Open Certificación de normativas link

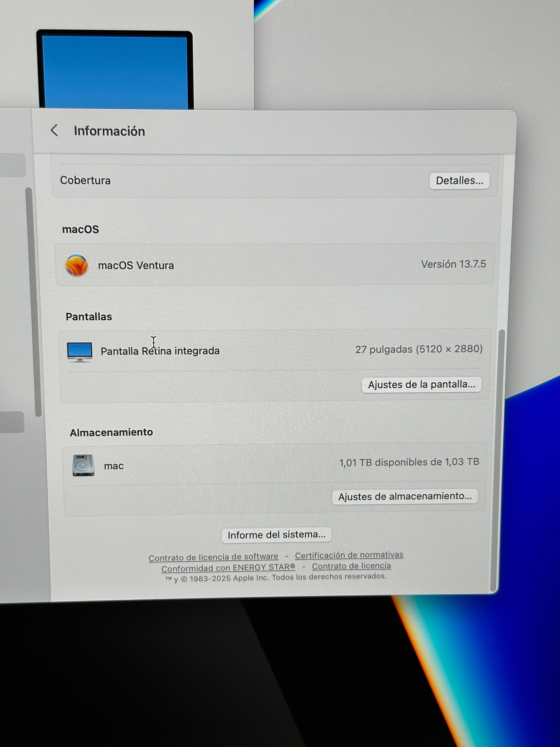349,555
